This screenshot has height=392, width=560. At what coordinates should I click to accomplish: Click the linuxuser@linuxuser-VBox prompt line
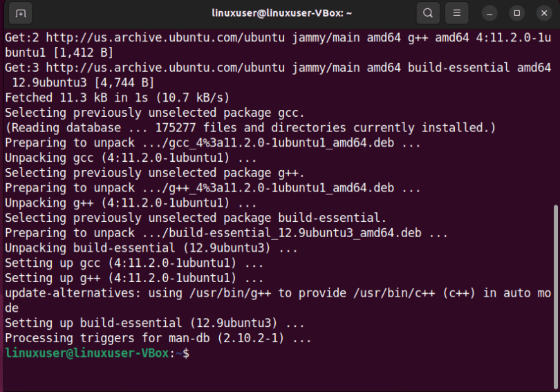click(x=97, y=353)
